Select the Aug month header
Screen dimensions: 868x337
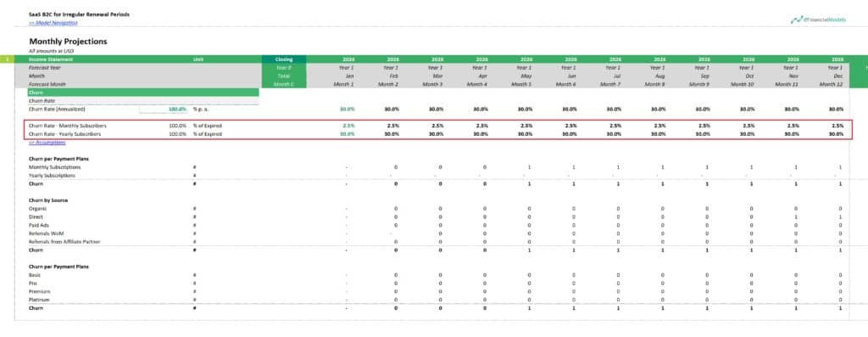660,76
